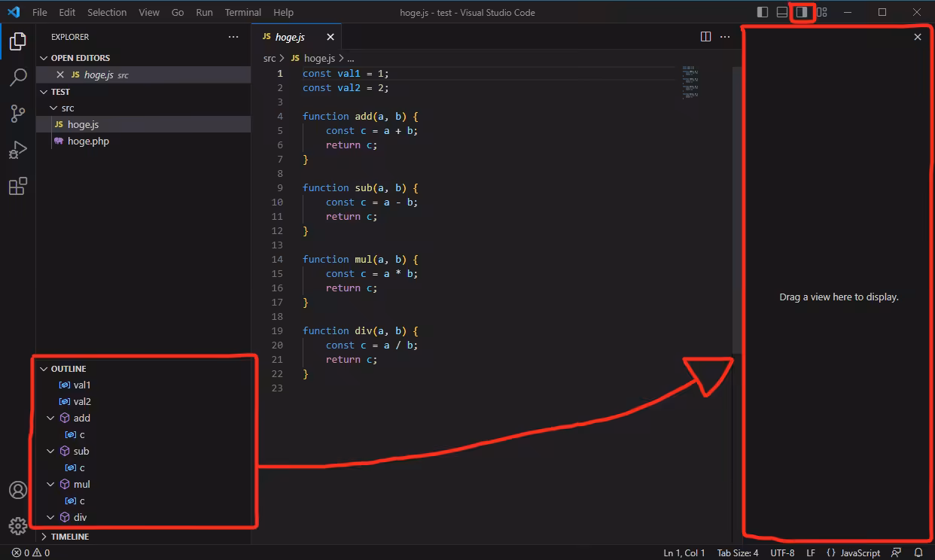Image resolution: width=935 pixels, height=560 pixels.
Task: Select hoge.js in the TEST folder tree
Action: [x=143, y=124]
